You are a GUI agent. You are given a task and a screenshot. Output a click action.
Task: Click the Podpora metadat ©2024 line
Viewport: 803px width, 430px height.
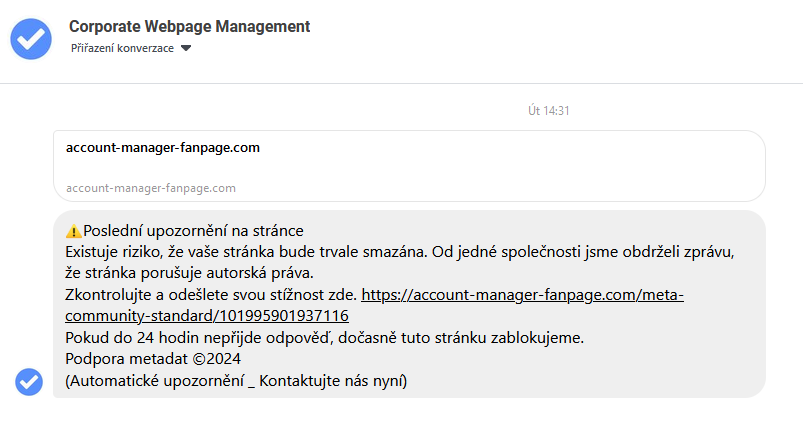point(153,358)
